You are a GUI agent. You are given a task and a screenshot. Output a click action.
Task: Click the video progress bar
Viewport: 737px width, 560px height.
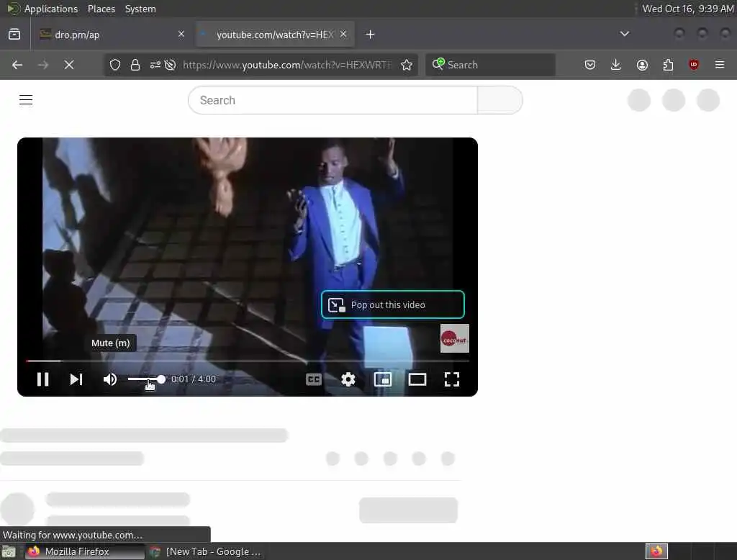tap(248, 361)
